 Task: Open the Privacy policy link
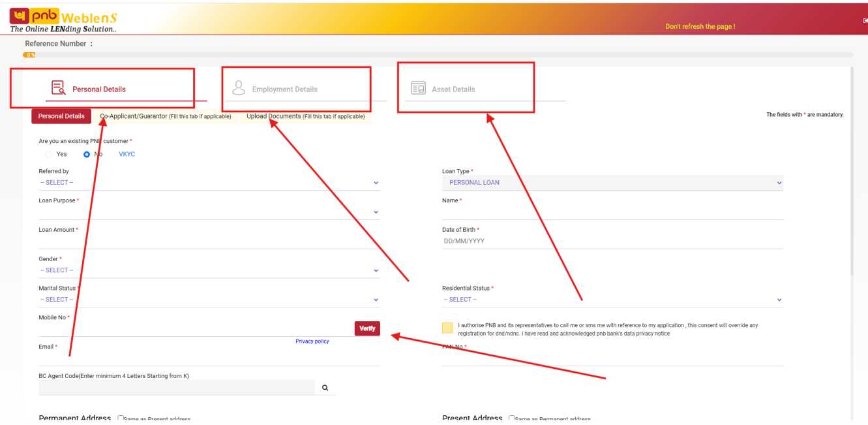point(312,341)
